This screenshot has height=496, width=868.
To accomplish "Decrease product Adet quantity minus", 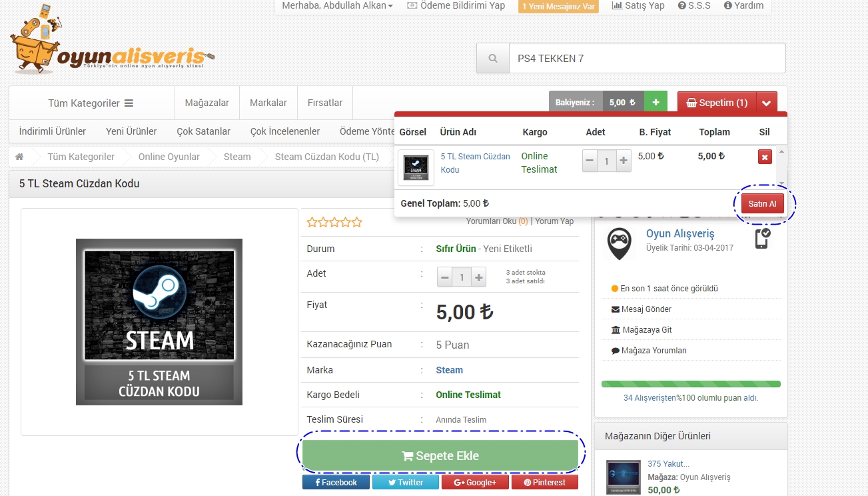I will pos(445,277).
